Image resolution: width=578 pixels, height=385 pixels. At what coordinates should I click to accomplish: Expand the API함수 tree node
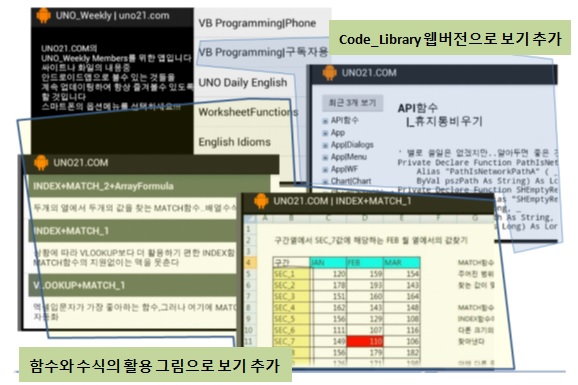[325, 121]
